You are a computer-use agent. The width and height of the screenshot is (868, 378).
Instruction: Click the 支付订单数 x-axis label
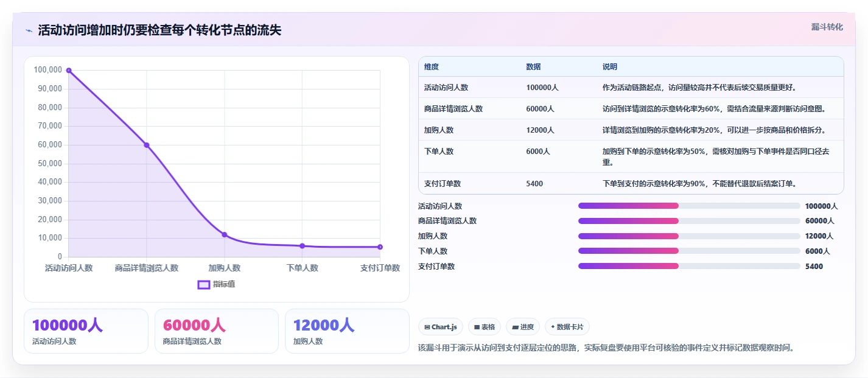(380, 268)
